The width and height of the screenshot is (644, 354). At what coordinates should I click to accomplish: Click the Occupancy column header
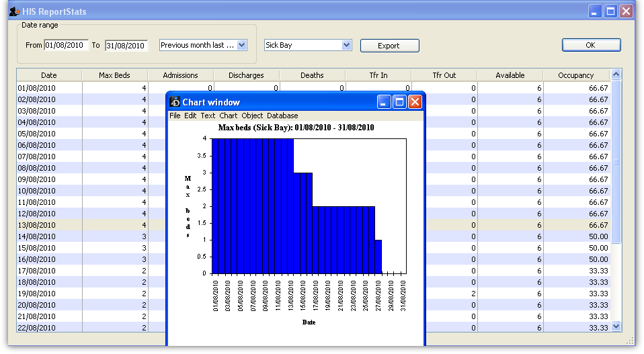pos(575,75)
